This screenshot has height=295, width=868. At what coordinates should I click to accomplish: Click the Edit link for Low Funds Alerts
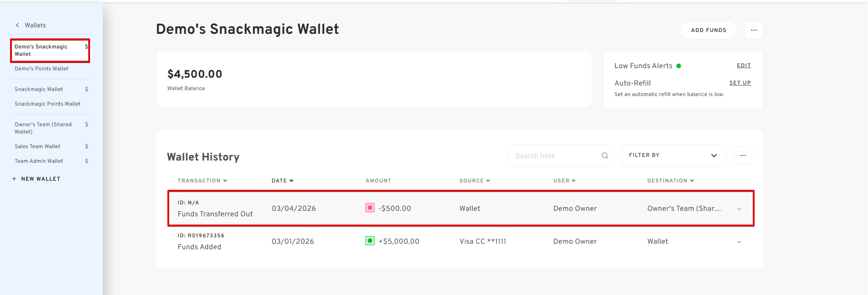click(x=744, y=65)
